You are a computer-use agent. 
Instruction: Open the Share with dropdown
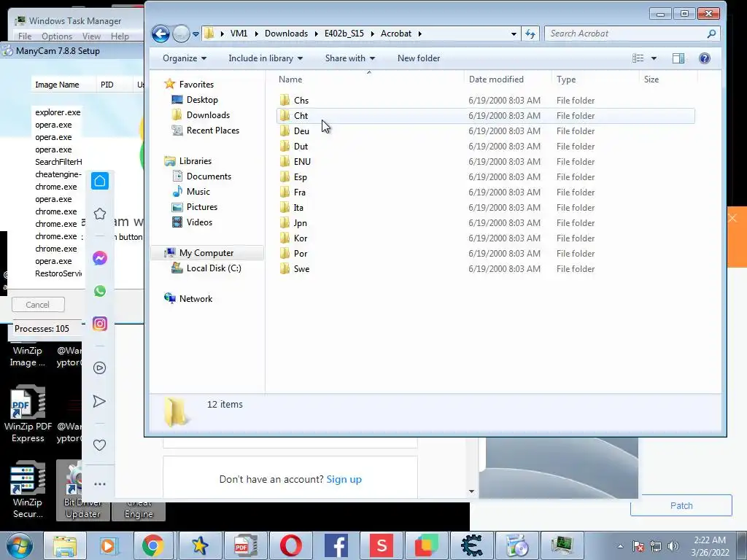click(x=349, y=58)
